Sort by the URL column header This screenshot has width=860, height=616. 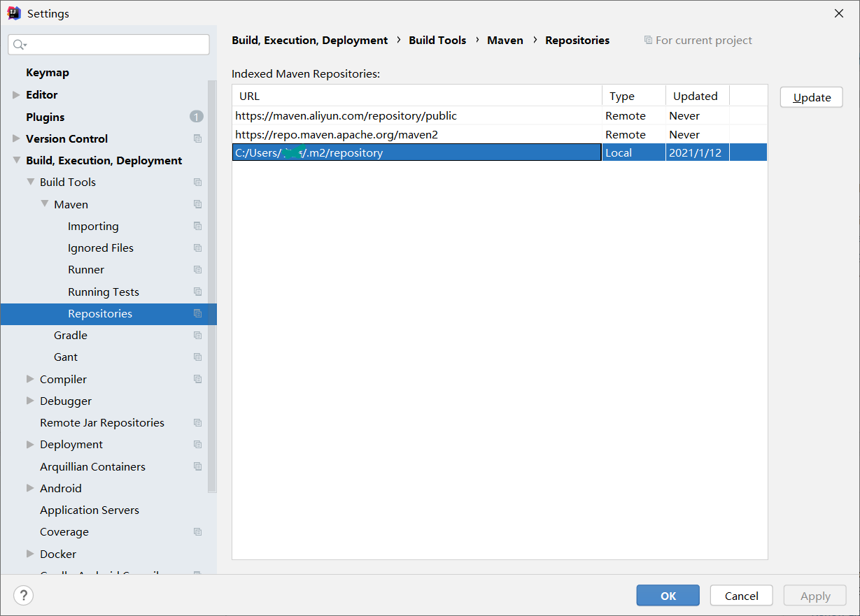(417, 96)
